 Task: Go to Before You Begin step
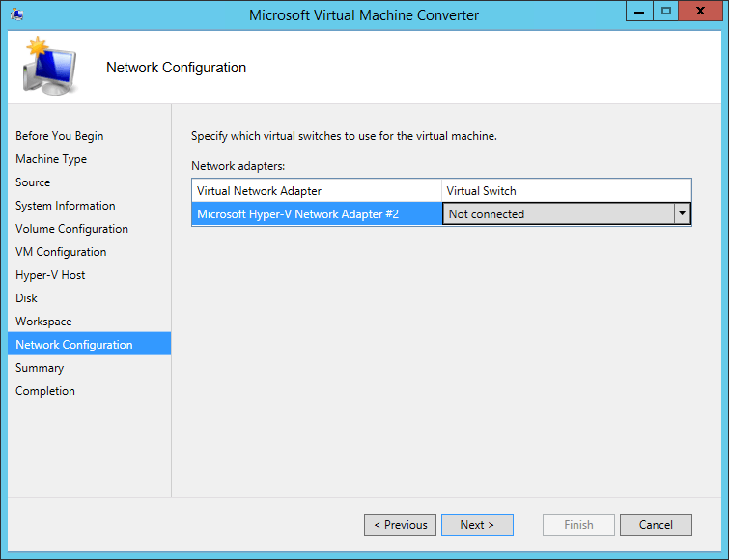(60, 136)
